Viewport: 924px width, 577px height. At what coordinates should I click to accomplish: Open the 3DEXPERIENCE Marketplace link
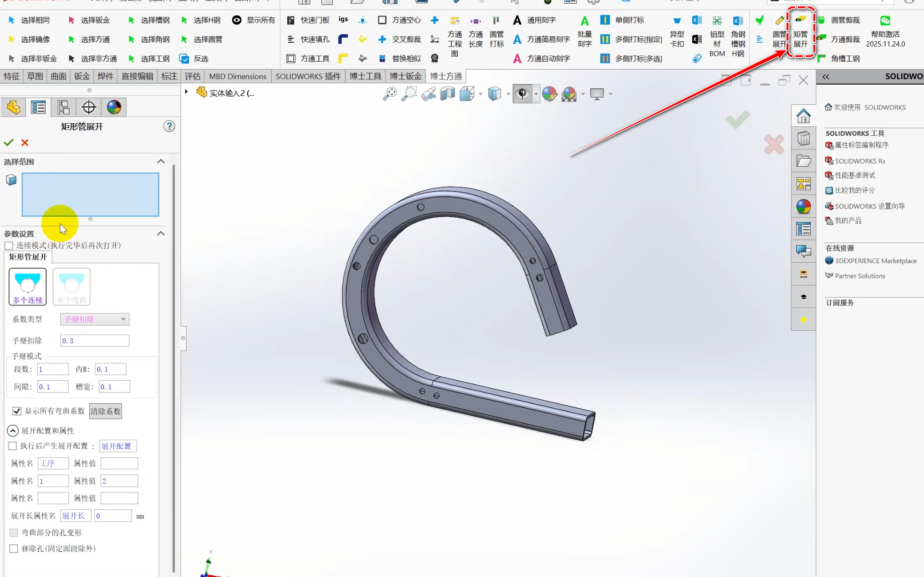click(x=875, y=261)
